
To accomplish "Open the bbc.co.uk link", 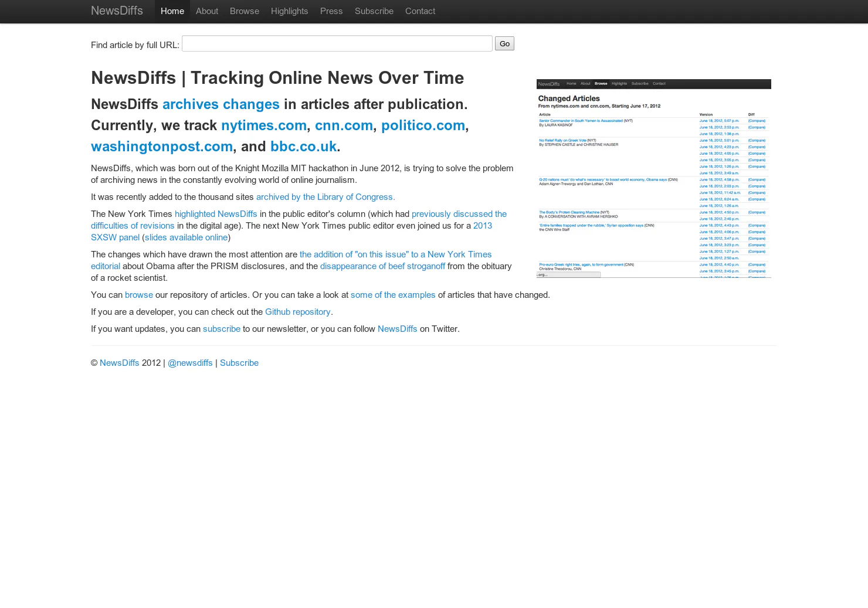I will pos(303,147).
